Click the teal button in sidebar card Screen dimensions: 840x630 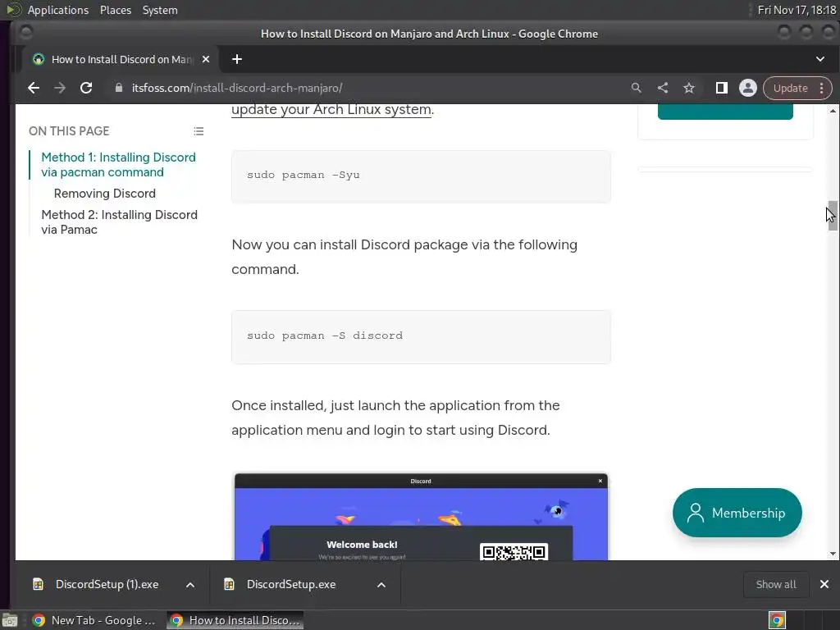point(725,112)
